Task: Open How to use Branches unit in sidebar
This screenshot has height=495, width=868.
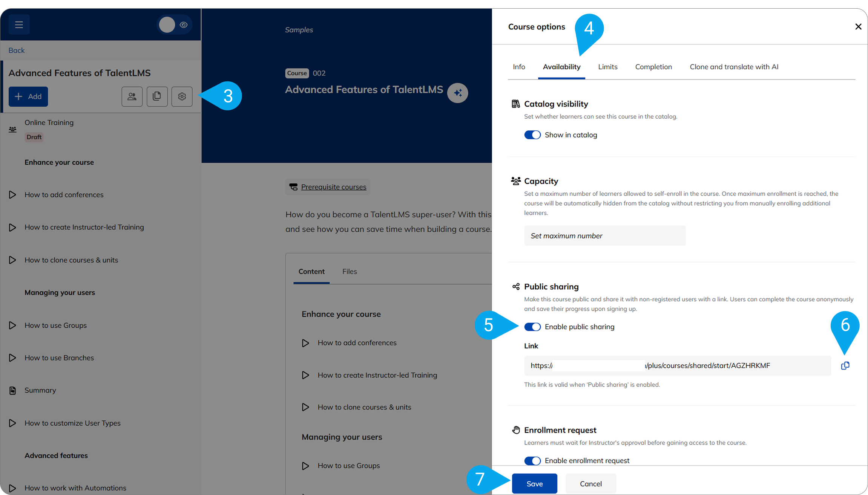Action: click(x=59, y=357)
